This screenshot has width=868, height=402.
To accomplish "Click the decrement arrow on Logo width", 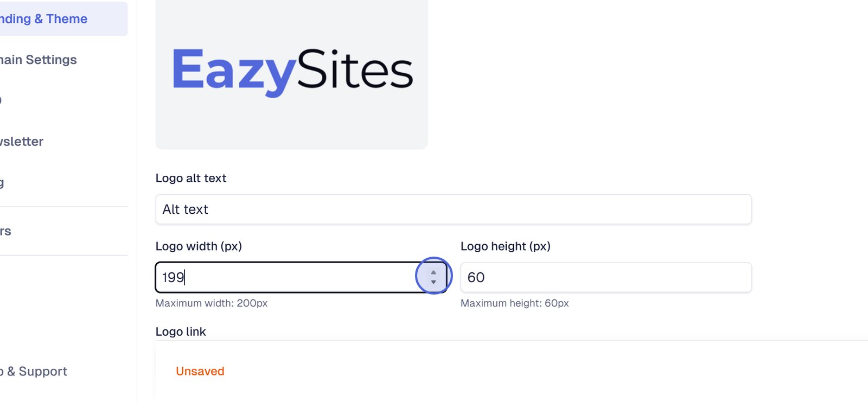I will point(433,282).
